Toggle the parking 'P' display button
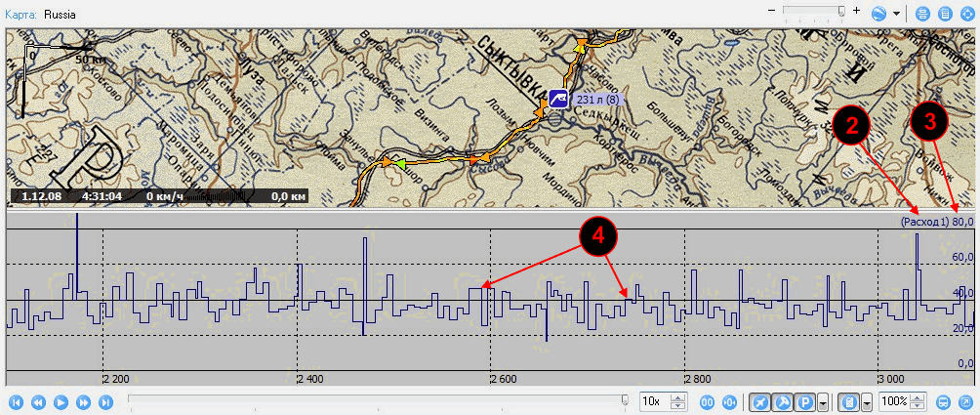 tap(806, 401)
